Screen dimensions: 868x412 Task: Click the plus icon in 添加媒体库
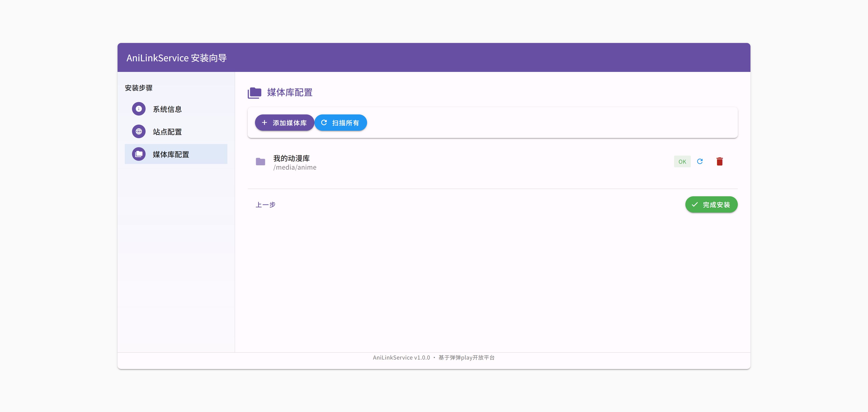pos(264,123)
